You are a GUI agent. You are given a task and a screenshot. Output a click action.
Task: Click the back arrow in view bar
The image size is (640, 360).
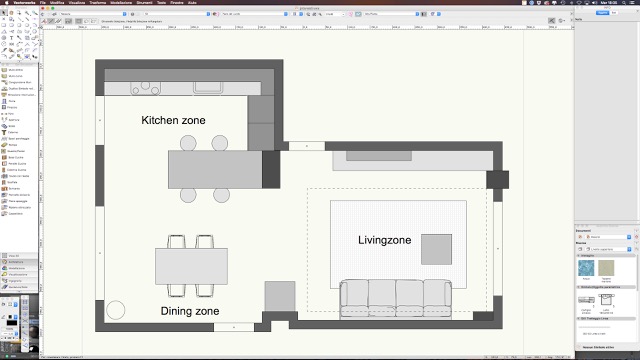(43, 14)
